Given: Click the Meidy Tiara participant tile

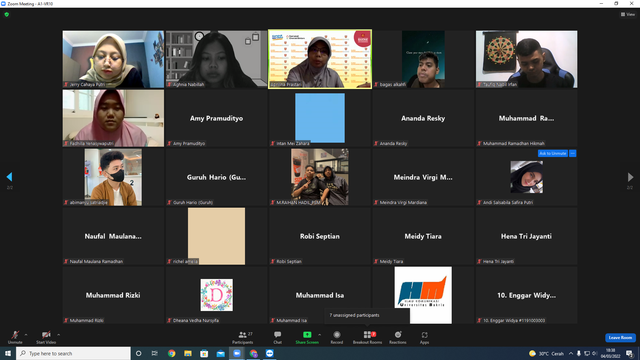Looking at the screenshot, I should tap(423, 236).
